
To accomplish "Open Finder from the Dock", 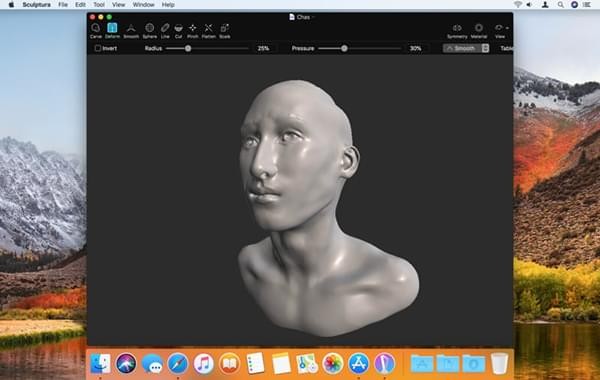I will [100, 363].
